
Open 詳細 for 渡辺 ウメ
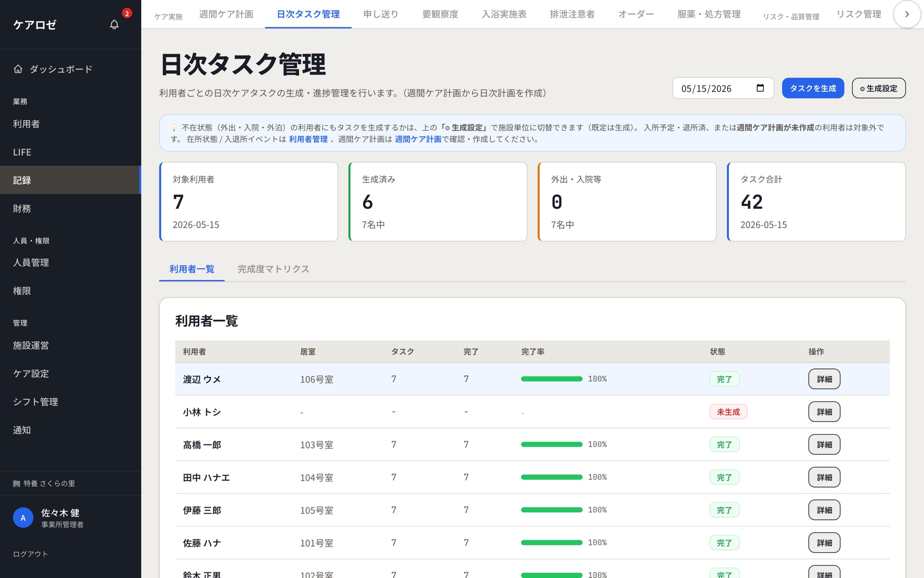pyautogui.click(x=824, y=379)
